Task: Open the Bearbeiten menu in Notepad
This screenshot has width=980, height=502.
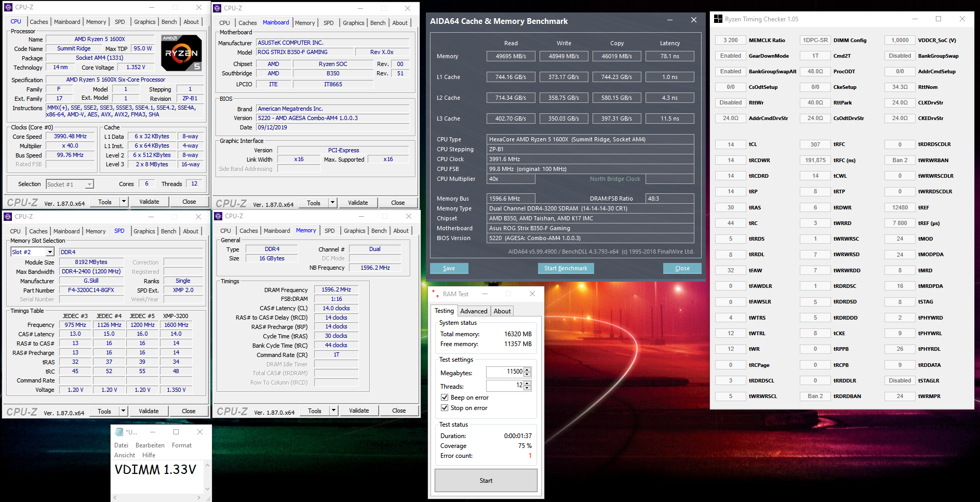Action: click(x=150, y=445)
